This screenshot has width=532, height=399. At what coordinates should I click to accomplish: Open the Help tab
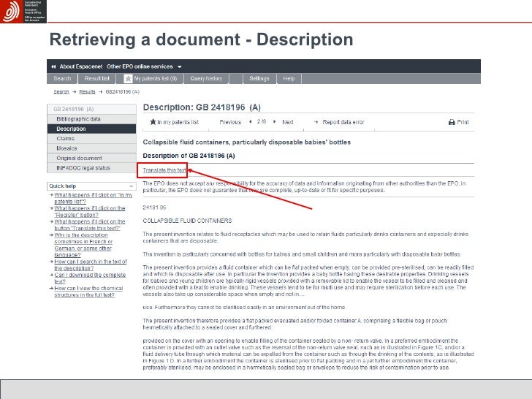pyautogui.click(x=289, y=79)
